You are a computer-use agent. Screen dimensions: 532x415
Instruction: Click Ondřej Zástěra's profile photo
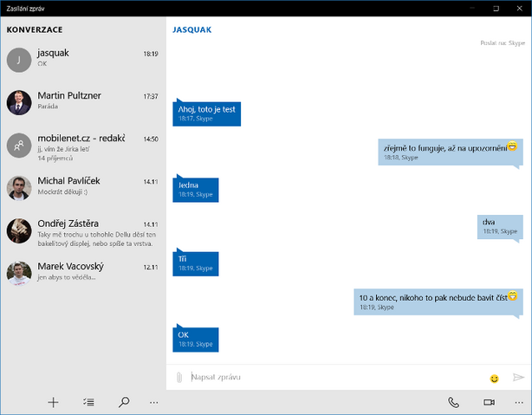(x=19, y=230)
